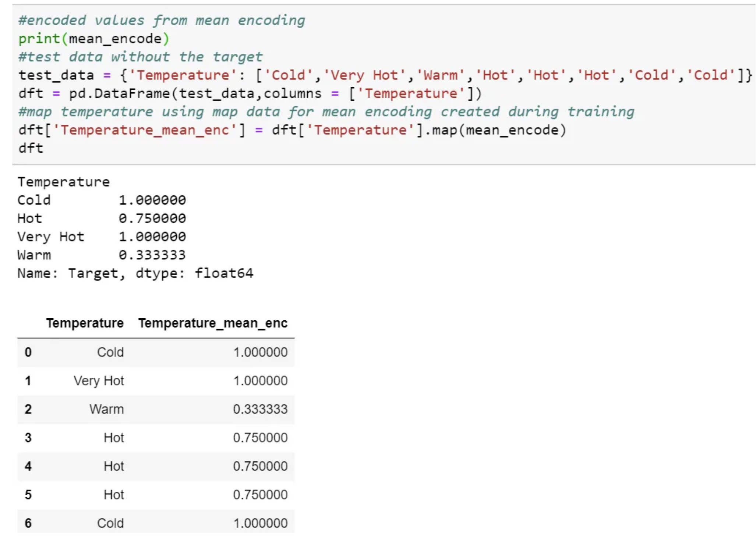
Task: Click the Temperature_mean_enc column header
Action: pos(213,323)
